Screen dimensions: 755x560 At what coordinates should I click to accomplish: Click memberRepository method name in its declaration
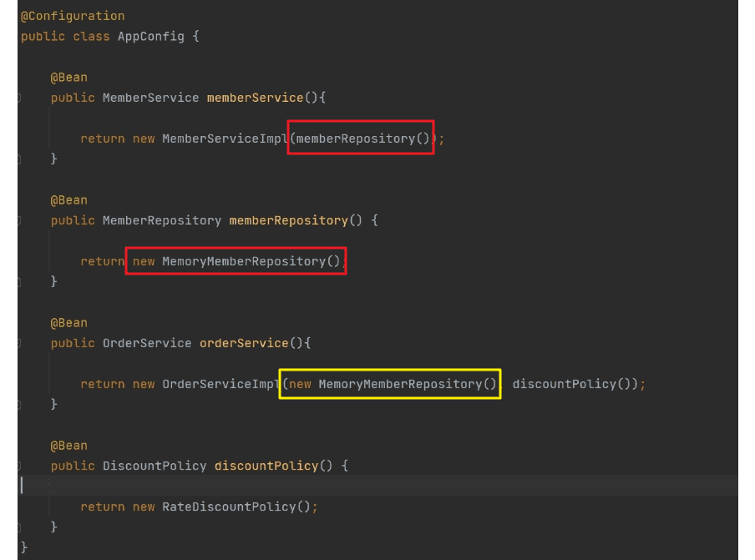tap(288, 220)
